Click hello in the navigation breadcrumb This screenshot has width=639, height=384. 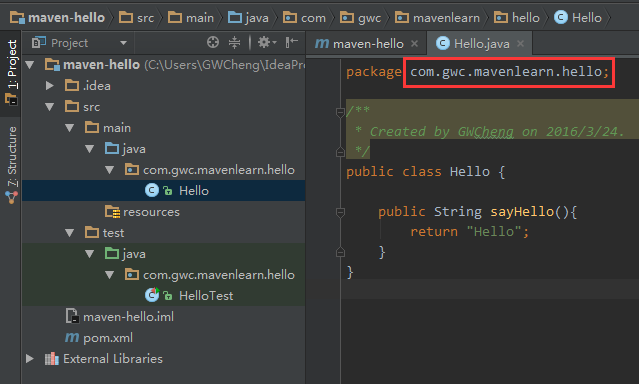point(517,18)
